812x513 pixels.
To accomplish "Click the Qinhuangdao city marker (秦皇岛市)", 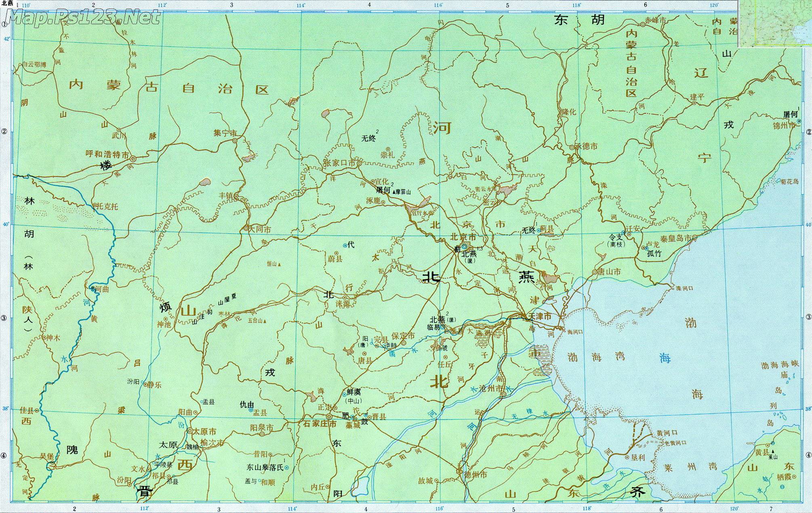I will click(x=694, y=237).
